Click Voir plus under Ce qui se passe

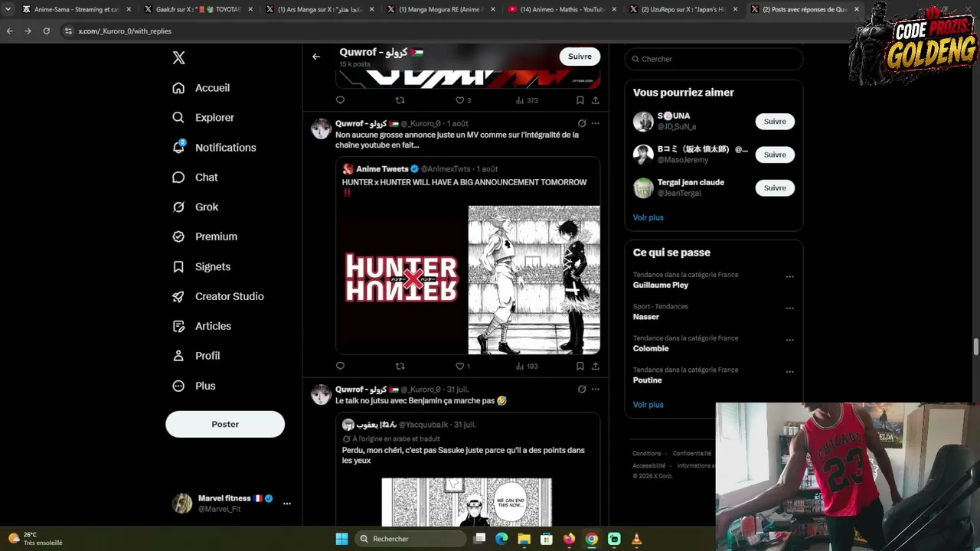[648, 405]
